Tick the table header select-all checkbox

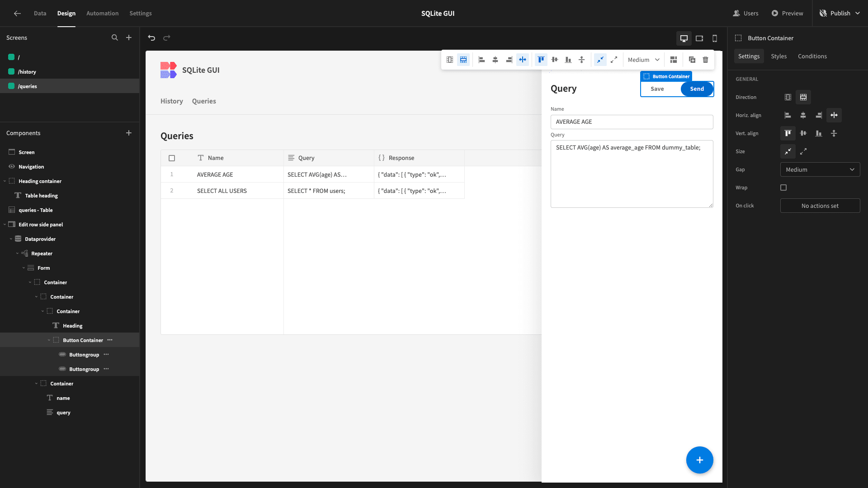tap(172, 158)
